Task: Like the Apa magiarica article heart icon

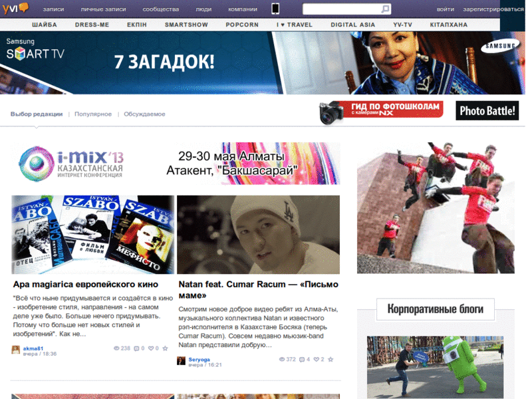Action: (x=151, y=348)
